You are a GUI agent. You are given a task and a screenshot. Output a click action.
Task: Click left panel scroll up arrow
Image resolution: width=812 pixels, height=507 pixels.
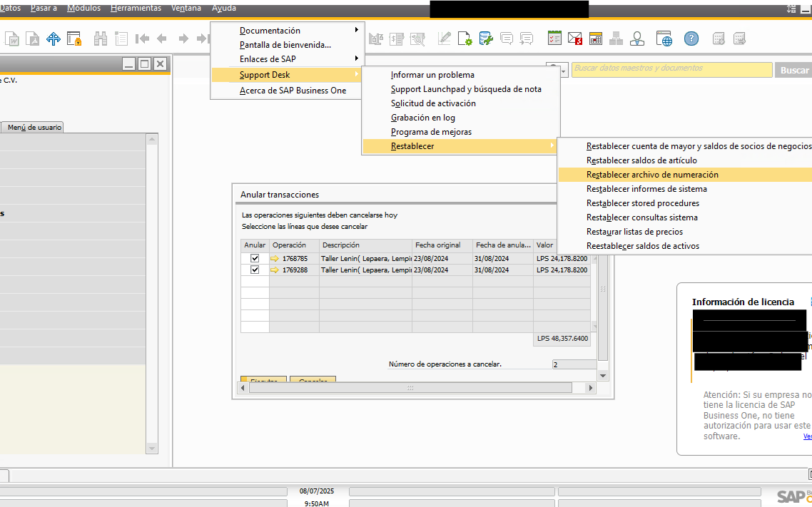pos(152,139)
